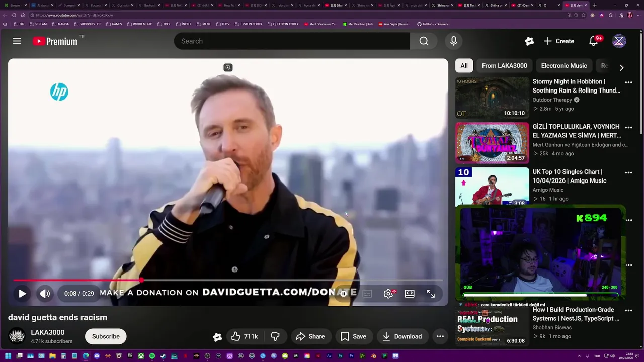
Task: Toggle subtitles closed captions button
Action: point(367,294)
